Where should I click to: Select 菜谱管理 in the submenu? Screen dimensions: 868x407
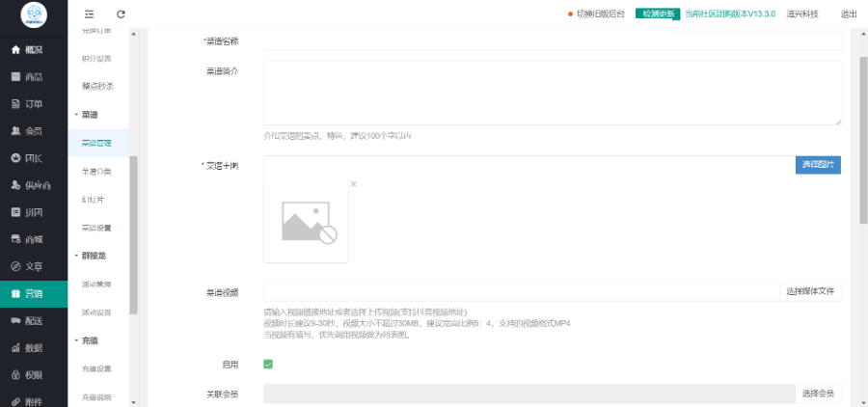click(96, 143)
